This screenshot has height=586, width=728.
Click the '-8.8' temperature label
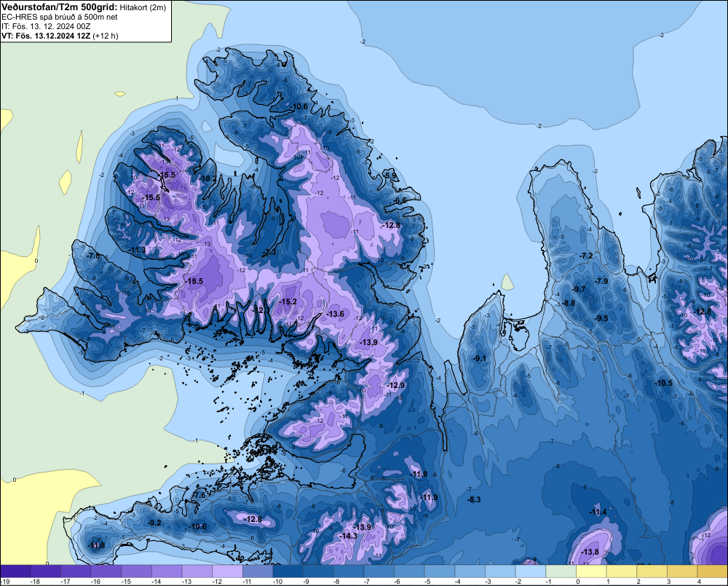tap(569, 303)
